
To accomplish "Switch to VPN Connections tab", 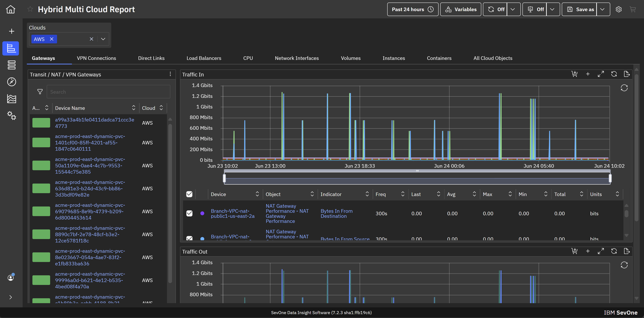I will coord(96,58).
